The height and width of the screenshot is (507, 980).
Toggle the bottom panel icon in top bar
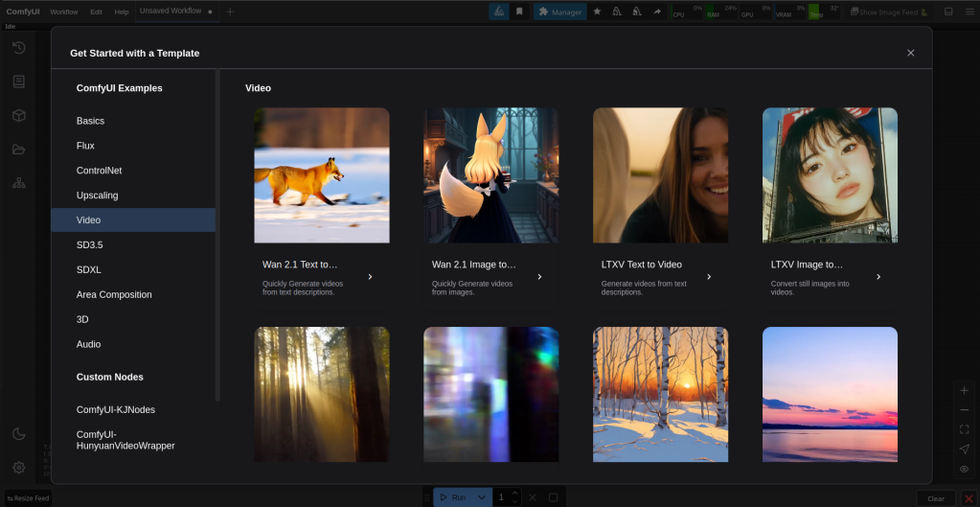click(x=948, y=12)
